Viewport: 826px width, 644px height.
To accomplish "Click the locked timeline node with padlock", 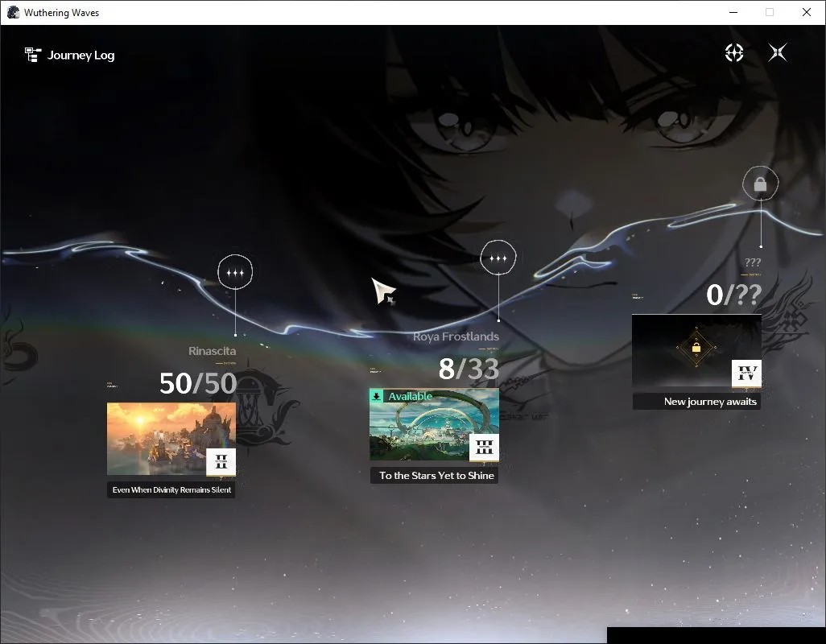I will click(x=760, y=184).
